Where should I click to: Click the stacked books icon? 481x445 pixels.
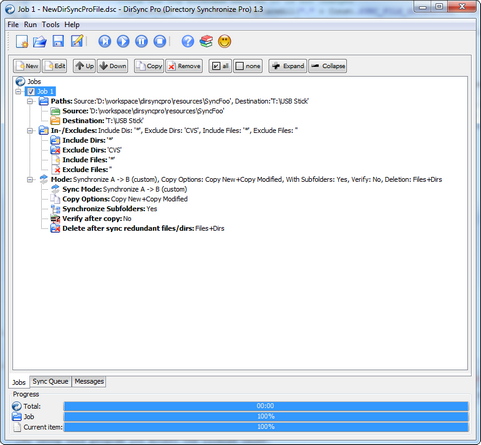click(x=206, y=42)
